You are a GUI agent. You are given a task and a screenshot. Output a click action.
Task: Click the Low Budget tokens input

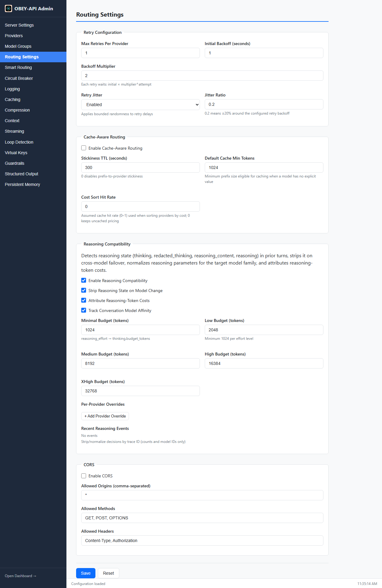point(264,330)
